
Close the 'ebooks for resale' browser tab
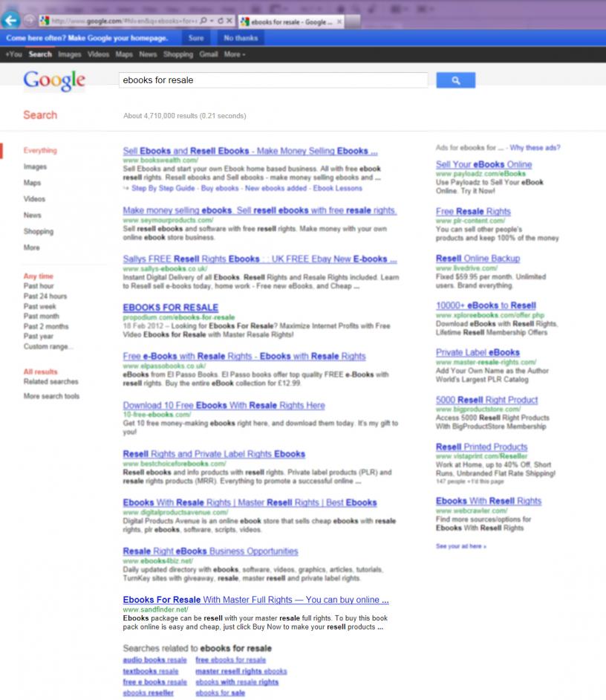[339, 22]
